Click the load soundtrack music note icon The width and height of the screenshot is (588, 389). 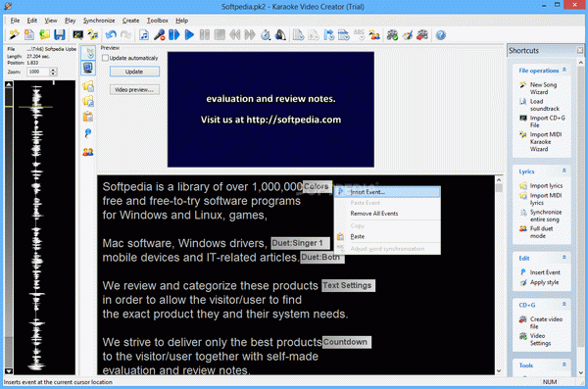144,35
